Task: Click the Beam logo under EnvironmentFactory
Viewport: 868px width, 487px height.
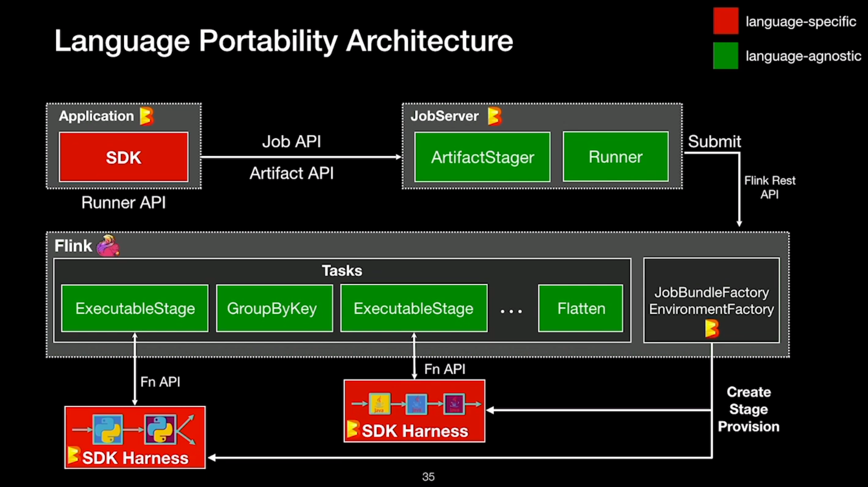Action: (x=711, y=328)
